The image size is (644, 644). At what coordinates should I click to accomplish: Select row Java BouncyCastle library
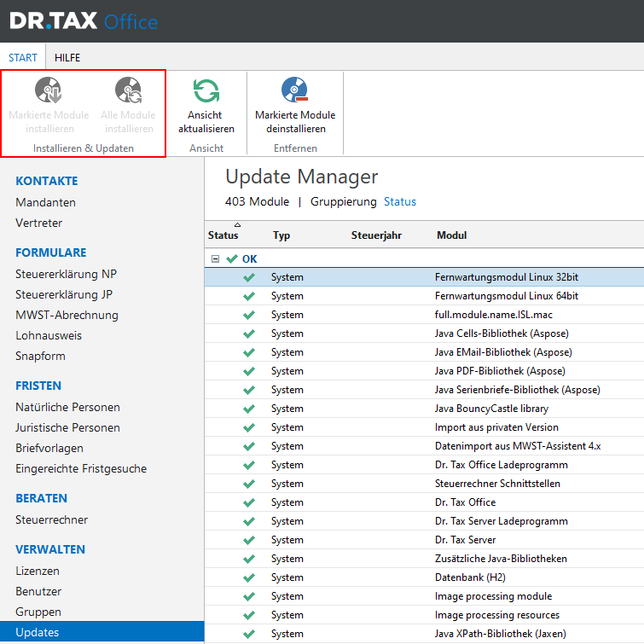pyautogui.click(x=424, y=409)
